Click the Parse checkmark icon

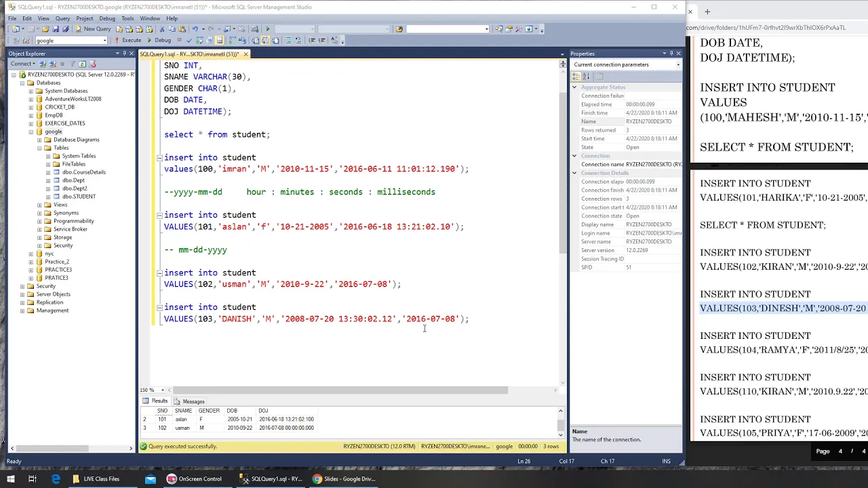[x=189, y=41]
